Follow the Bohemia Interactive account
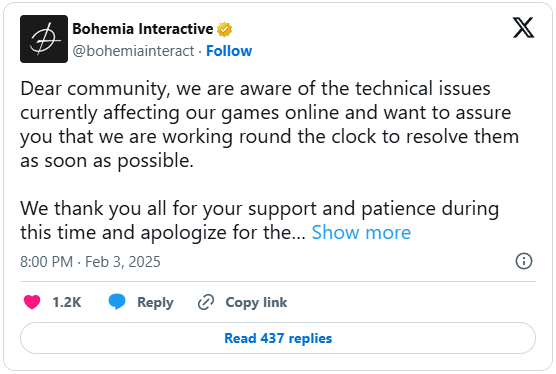 [x=229, y=51]
